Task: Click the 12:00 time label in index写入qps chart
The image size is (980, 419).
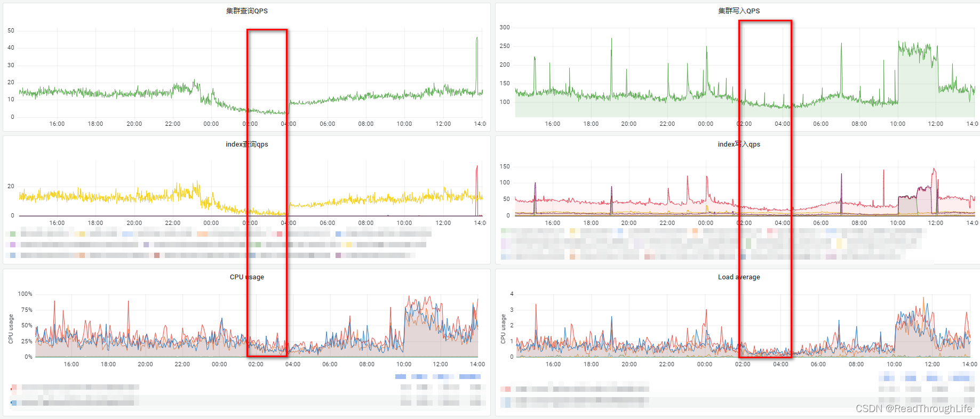Action: (x=936, y=223)
